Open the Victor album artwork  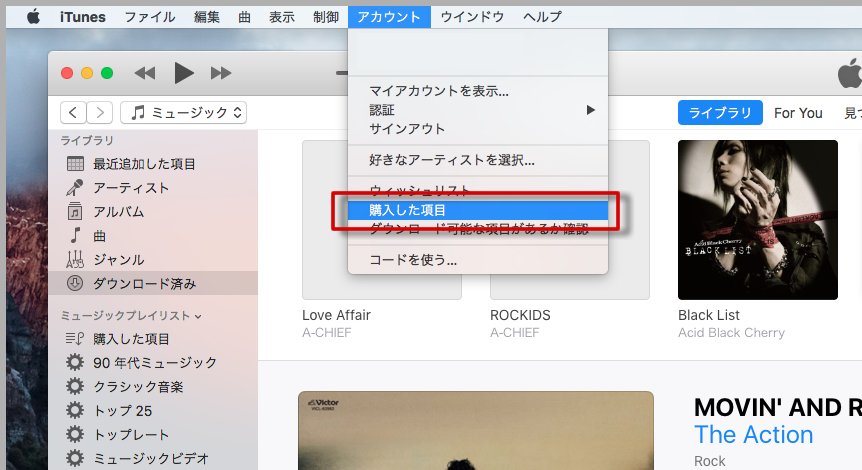pyautogui.click(x=476, y=430)
